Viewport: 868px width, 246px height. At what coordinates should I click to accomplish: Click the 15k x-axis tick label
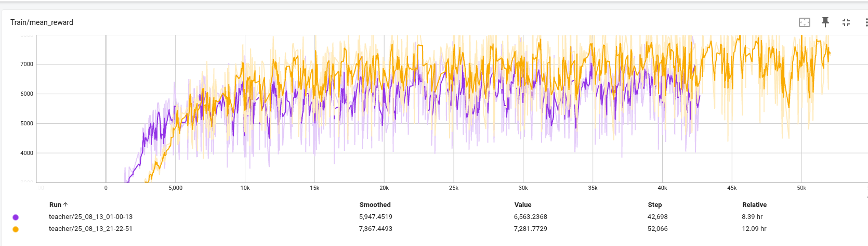click(x=314, y=188)
